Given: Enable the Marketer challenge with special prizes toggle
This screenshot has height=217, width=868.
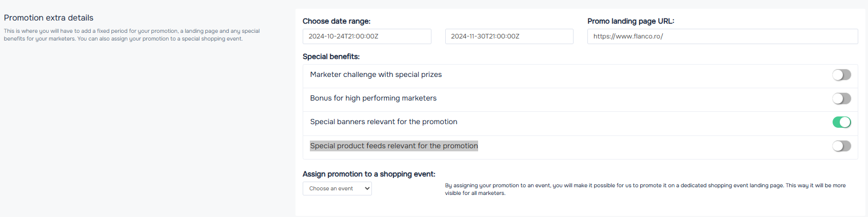Looking at the screenshot, I should (841, 75).
